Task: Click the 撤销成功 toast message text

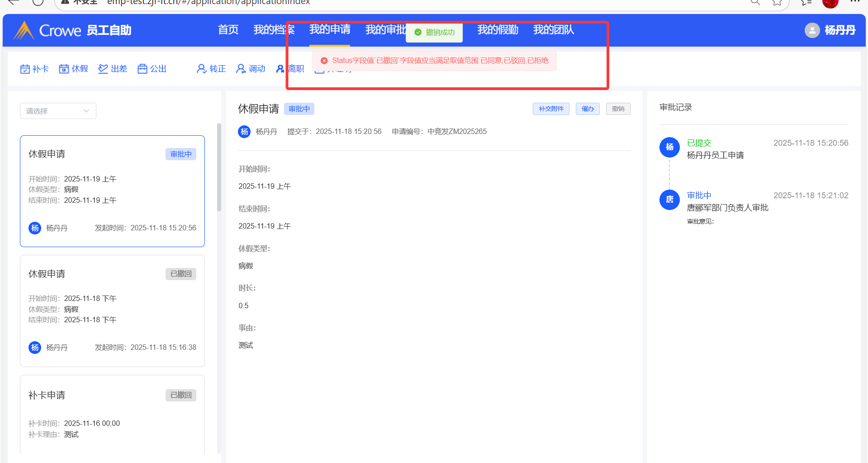Action: click(440, 33)
